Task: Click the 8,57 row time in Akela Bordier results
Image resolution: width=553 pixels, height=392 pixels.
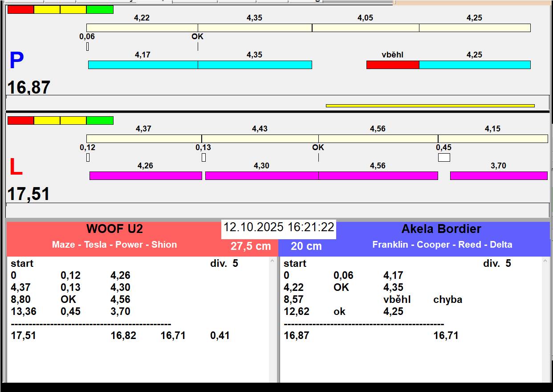Action: (x=294, y=299)
